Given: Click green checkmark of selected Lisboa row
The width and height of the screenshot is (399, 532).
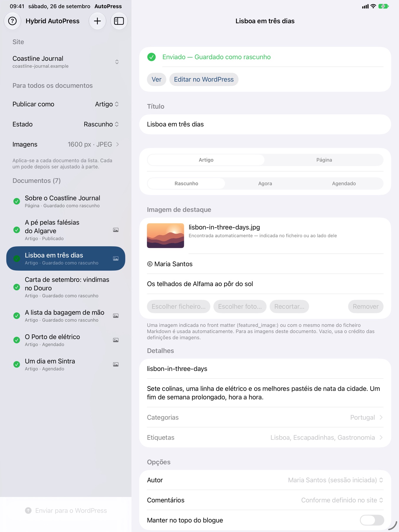Looking at the screenshot, I should (x=17, y=258).
